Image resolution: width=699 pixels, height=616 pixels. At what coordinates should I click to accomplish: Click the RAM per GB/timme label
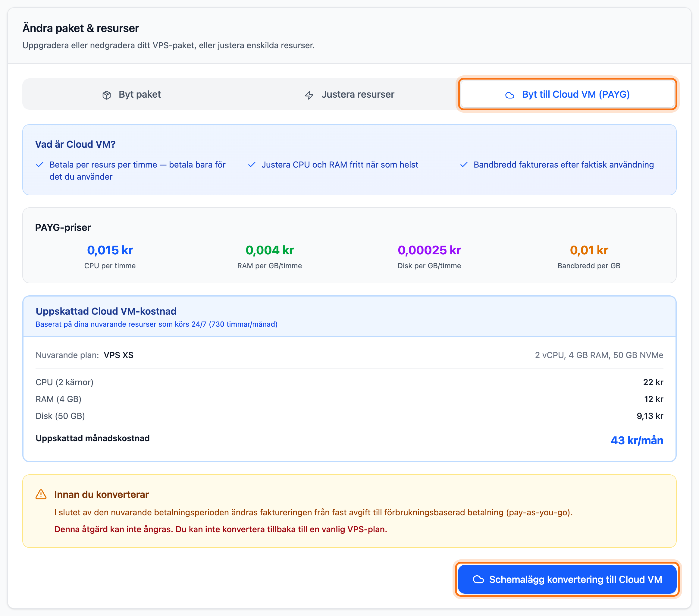[269, 266]
